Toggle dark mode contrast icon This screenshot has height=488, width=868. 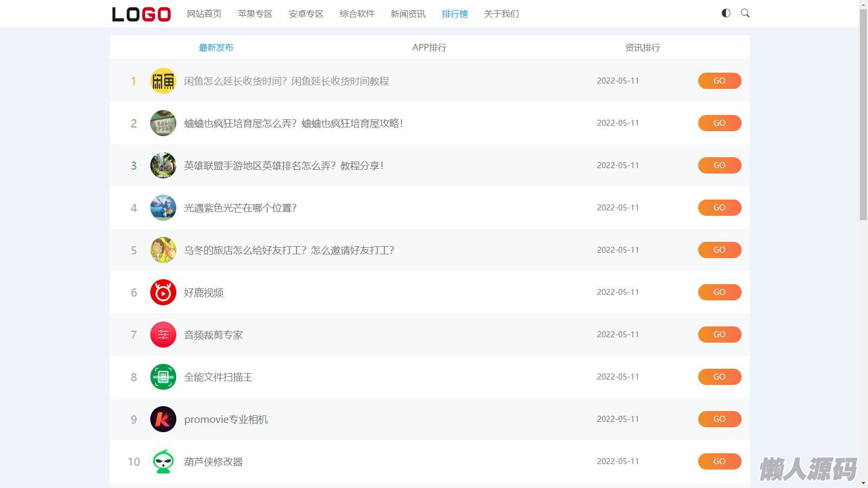coord(726,13)
